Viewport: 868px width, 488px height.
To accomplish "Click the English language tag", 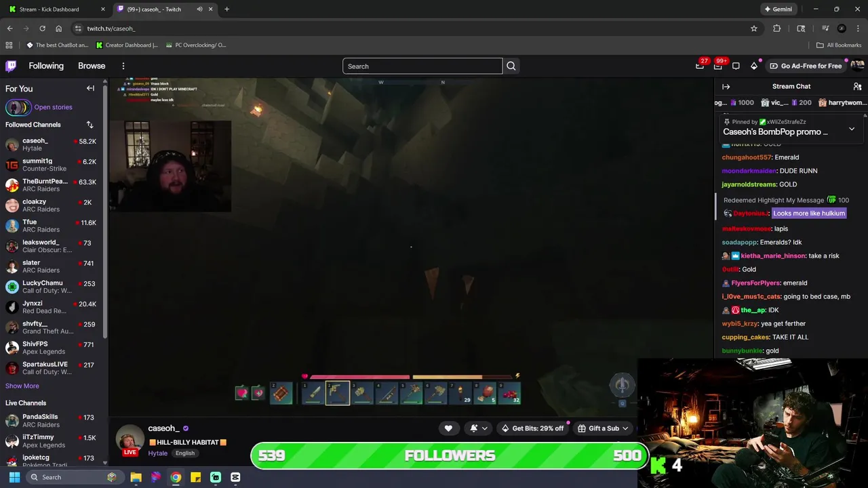I will click(x=184, y=453).
